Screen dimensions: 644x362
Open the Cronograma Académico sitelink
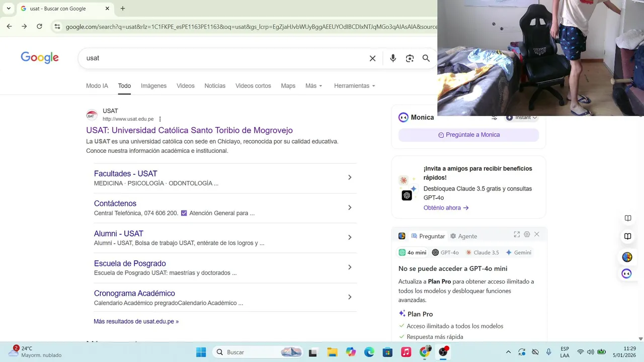pos(134,294)
